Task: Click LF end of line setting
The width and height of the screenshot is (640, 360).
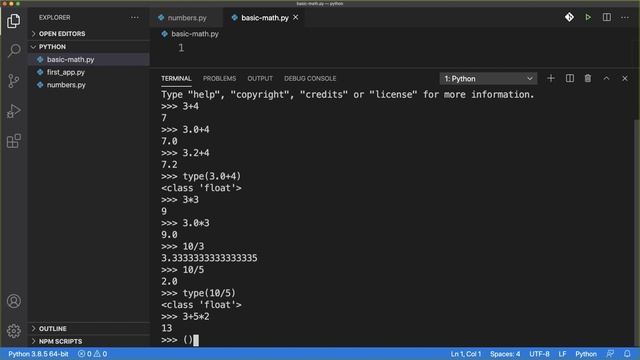Action: [562, 353]
